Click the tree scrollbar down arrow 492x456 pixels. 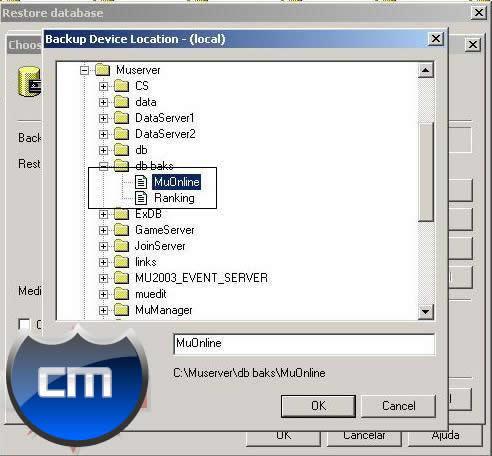click(425, 312)
